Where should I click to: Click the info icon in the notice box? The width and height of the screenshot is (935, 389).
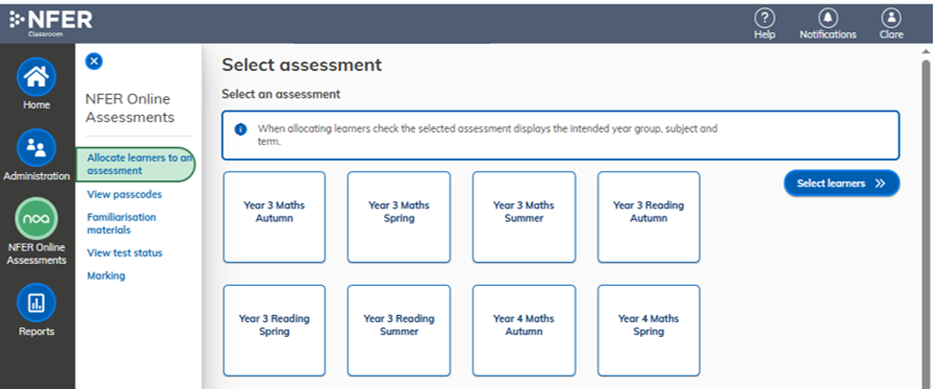pos(240,129)
